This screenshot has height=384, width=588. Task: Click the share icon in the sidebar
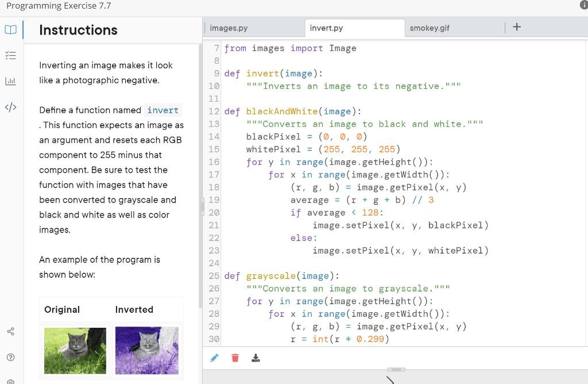point(10,331)
